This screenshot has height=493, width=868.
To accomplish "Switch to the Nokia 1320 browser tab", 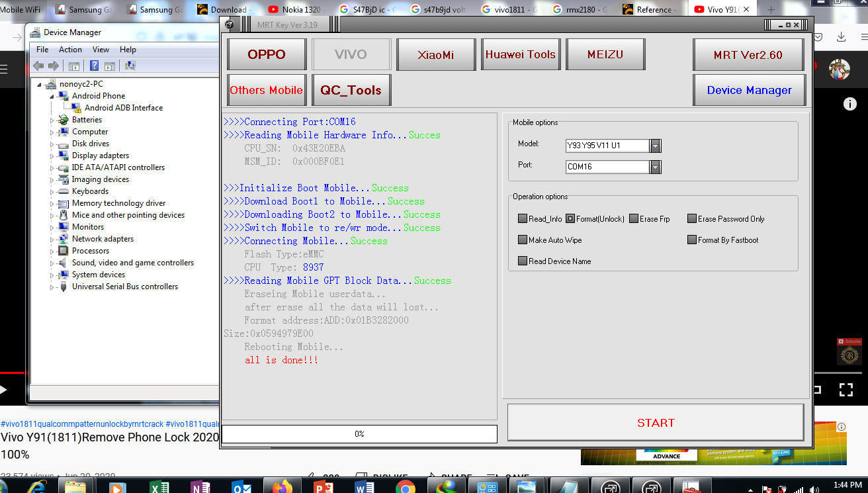I will click(296, 9).
